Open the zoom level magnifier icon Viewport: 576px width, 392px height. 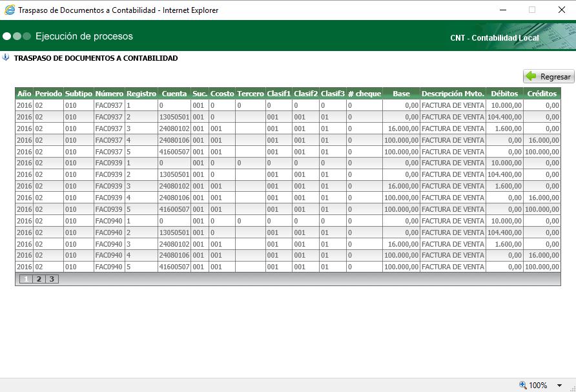[x=522, y=385]
